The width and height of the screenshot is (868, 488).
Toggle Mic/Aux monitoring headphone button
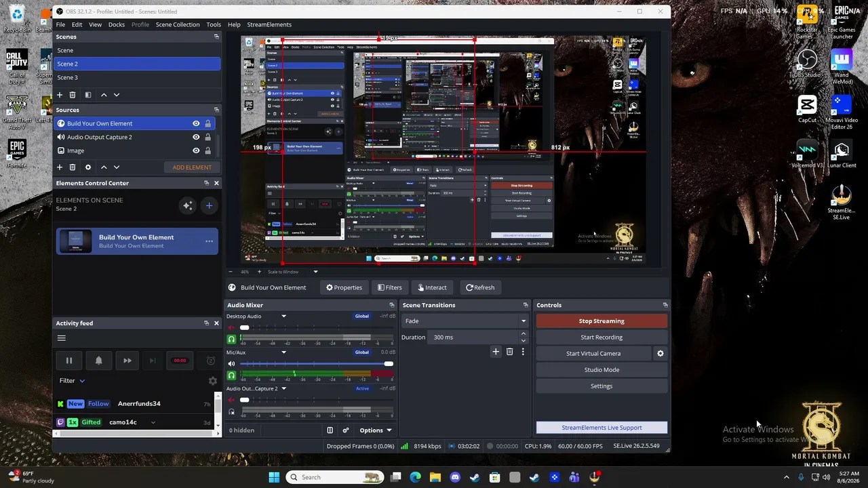231,375
